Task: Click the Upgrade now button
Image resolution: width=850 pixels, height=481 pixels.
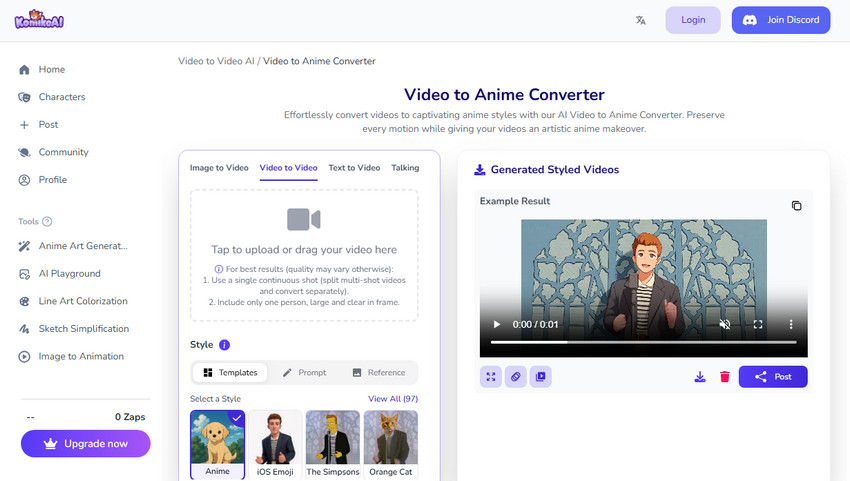Action: [x=85, y=444]
